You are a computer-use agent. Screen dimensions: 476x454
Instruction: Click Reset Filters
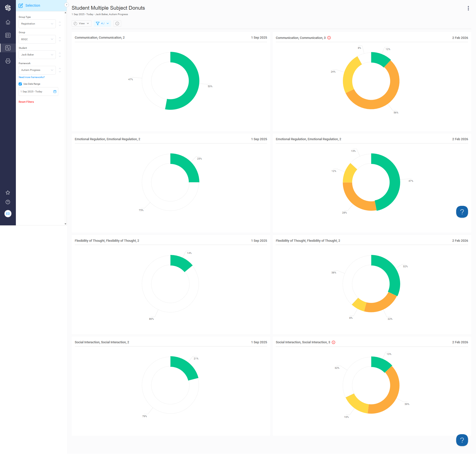point(26,102)
